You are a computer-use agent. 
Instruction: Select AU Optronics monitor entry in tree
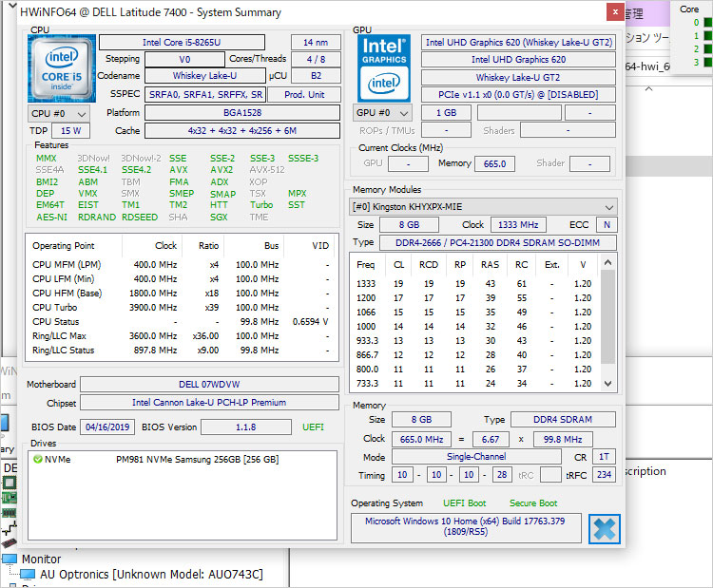click(151, 575)
